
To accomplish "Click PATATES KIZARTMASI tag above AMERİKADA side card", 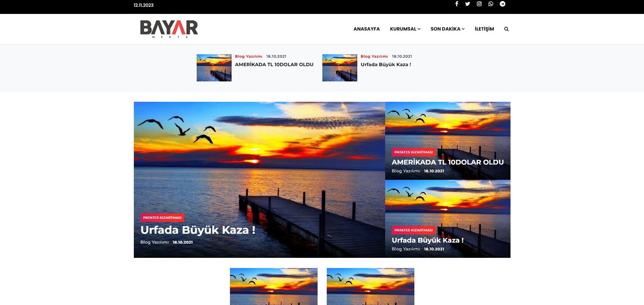I will (414, 152).
